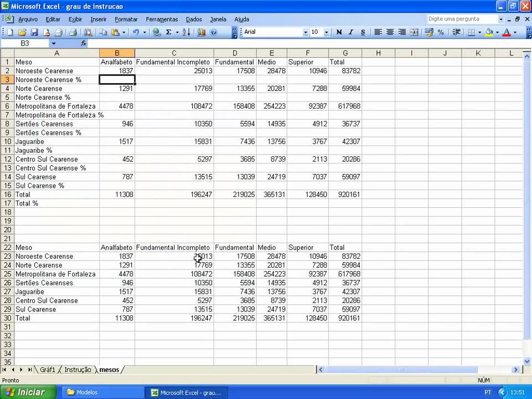This screenshot has height=399, width=532.
Task: Expand the AutoSum functions arrow
Action: click(177, 32)
